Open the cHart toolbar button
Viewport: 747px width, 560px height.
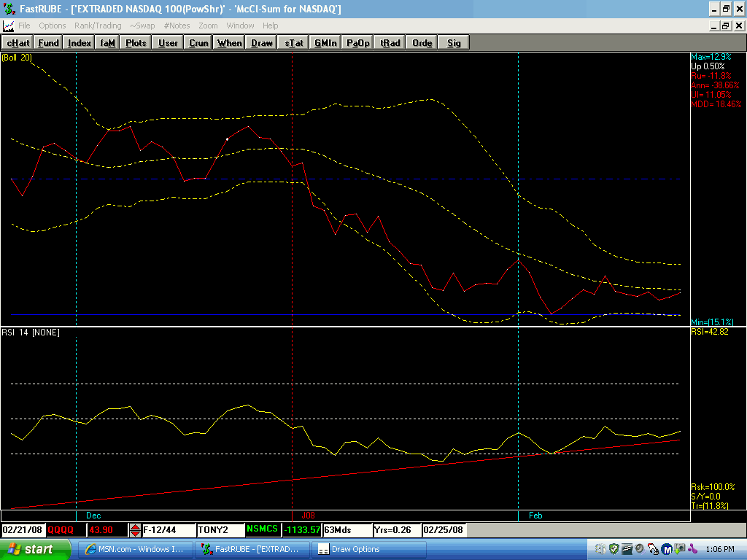point(18,43)
